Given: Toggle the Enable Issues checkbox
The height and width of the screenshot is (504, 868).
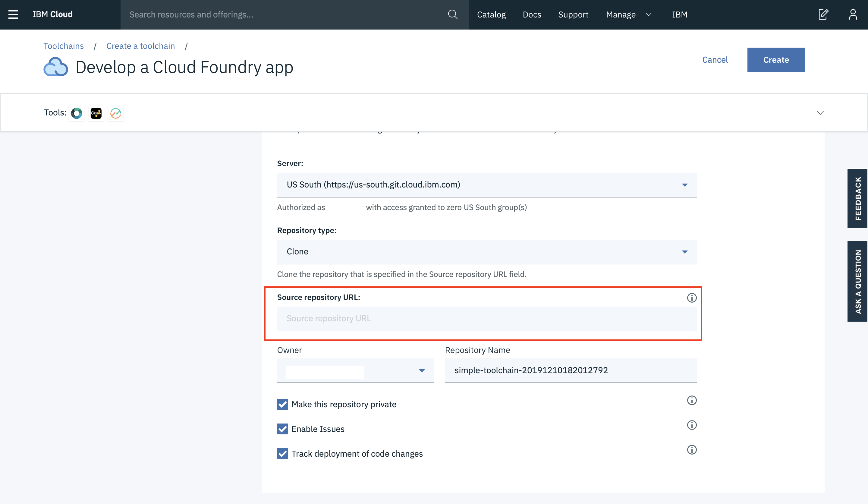Looking at the screenshot, I should tap(282, 429).
